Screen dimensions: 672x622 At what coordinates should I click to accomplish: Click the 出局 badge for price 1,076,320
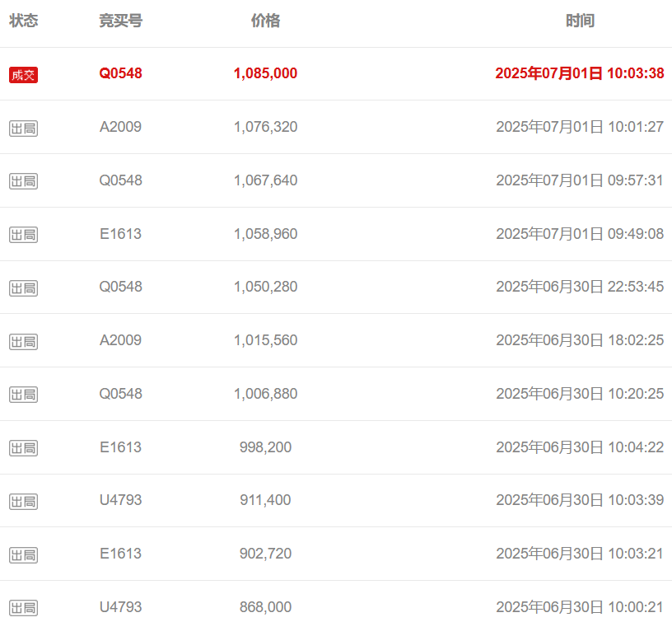[x=24, y=129]
